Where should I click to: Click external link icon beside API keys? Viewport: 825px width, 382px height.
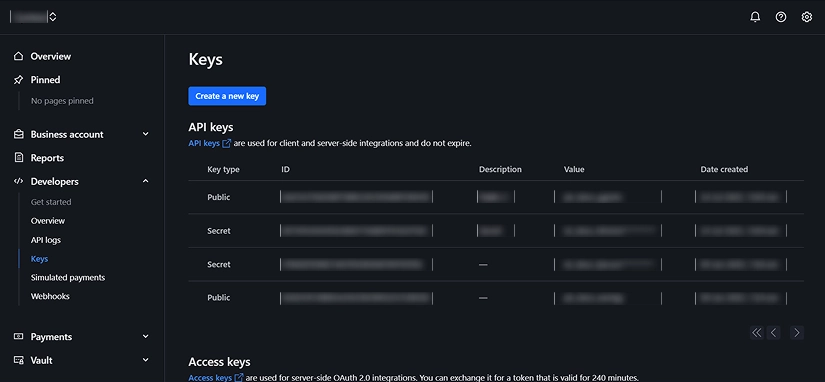point(226,143)
